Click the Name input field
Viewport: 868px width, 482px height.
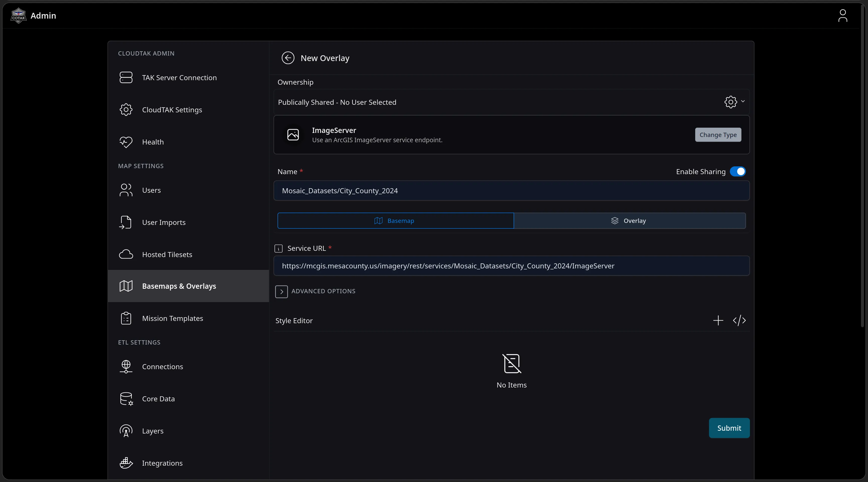pyautogui.click(x=512, y=191)
